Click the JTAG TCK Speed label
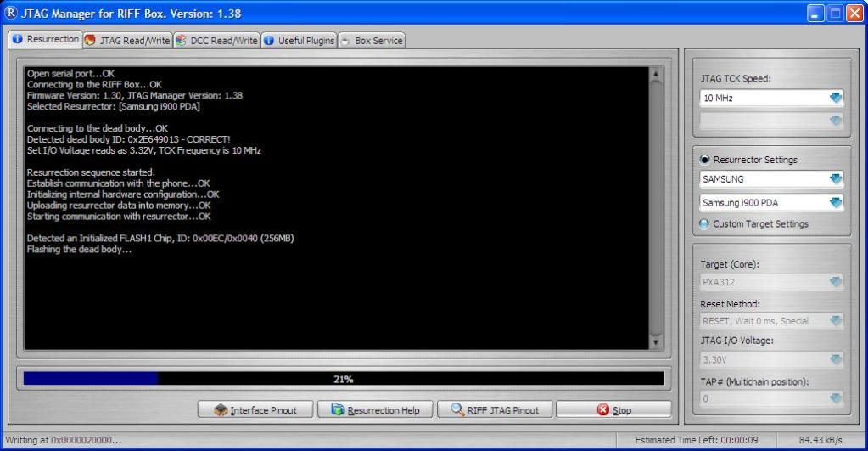Screen dimensions: 868x451 click(x=735, y=79)
